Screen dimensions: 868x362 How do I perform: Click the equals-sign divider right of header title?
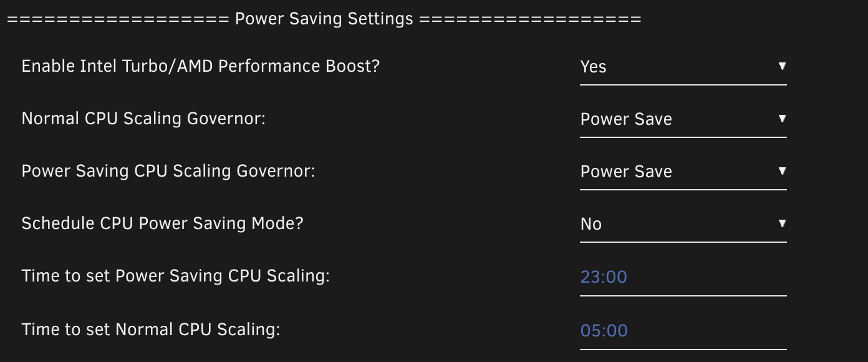tap(530, 19)
